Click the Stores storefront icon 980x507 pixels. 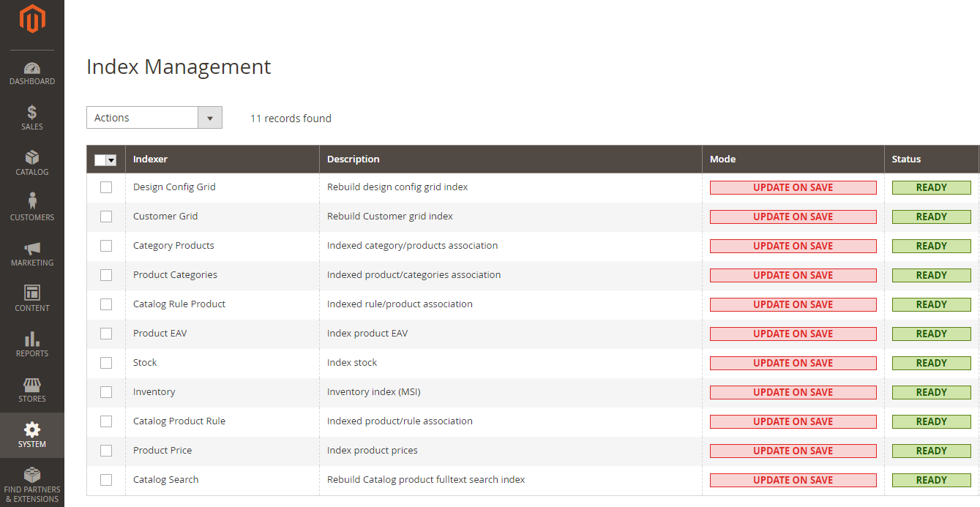31,390
